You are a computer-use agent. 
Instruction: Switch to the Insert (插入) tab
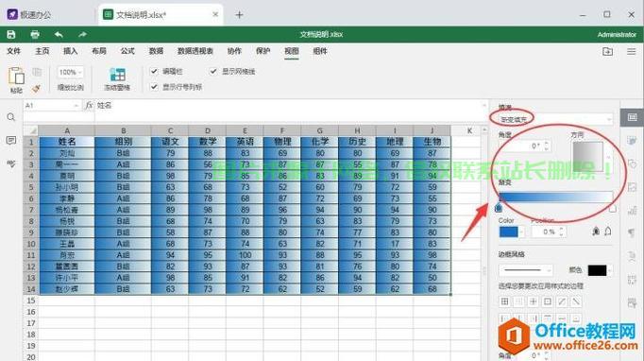[70, 51]
